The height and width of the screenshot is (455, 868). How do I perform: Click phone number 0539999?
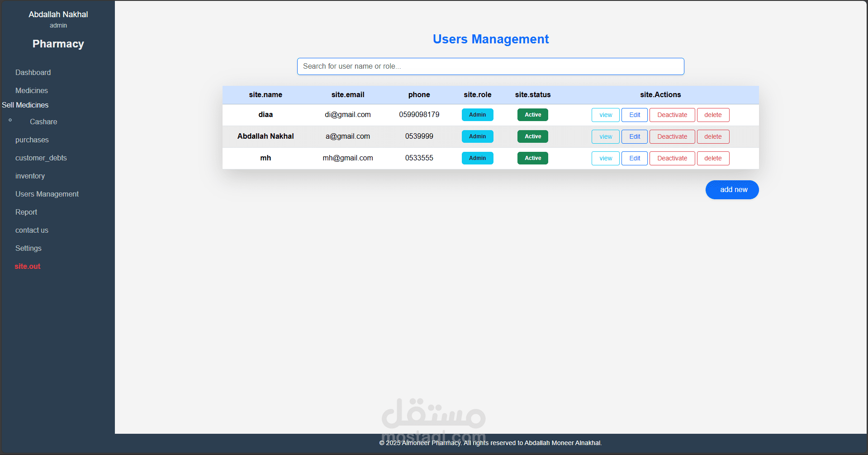tap(419, 136)
